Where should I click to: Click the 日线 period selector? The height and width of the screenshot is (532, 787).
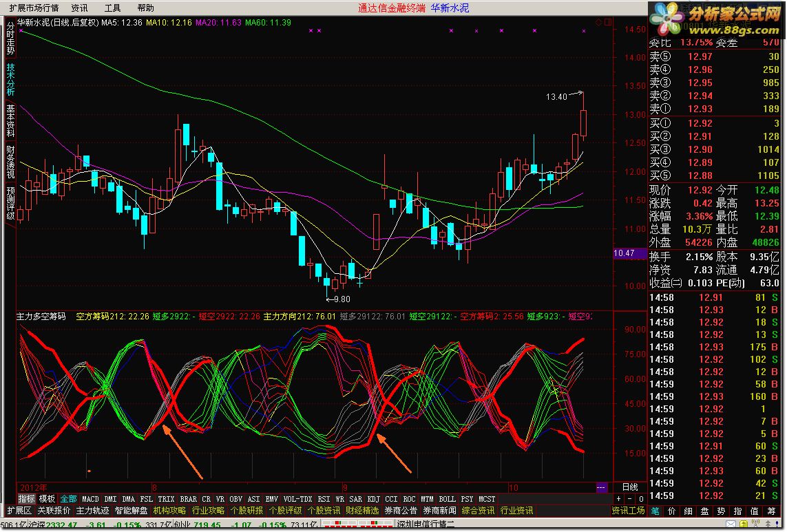[x=630, y=487]
